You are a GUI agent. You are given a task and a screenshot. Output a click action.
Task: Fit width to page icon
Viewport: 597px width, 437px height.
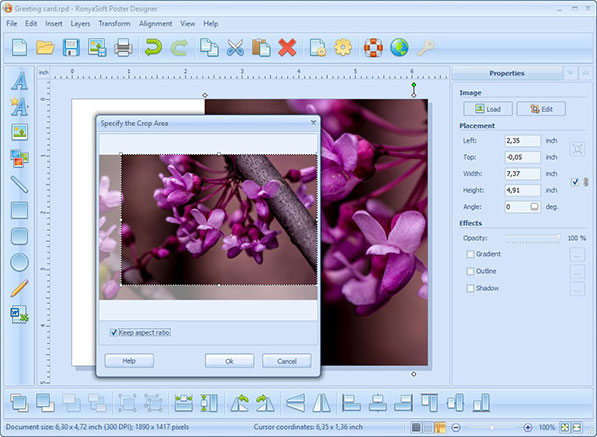pos(184,403)
